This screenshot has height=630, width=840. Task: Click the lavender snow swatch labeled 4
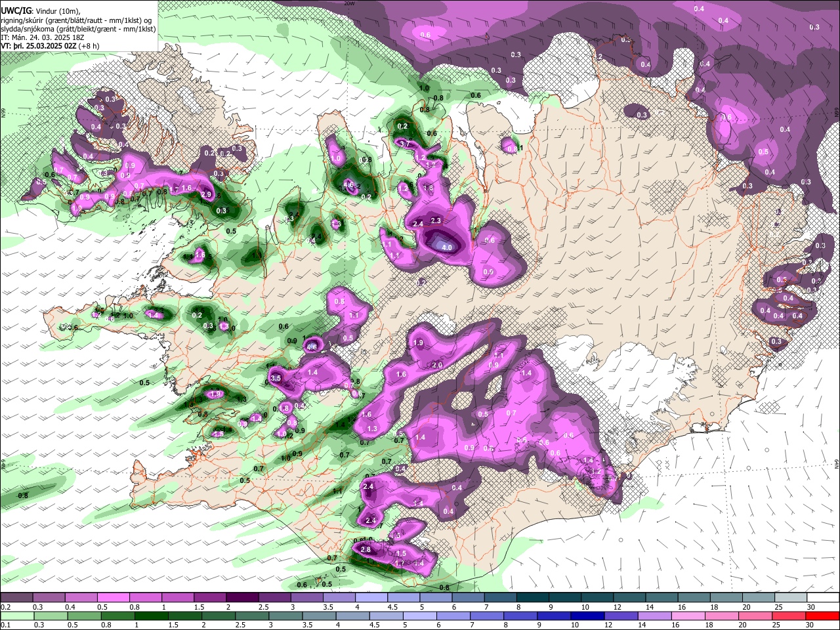coord(371,598)
